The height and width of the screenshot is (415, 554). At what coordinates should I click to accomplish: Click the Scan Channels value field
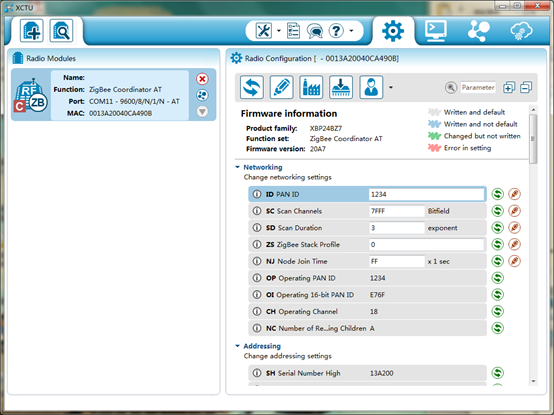click(397, 211)
